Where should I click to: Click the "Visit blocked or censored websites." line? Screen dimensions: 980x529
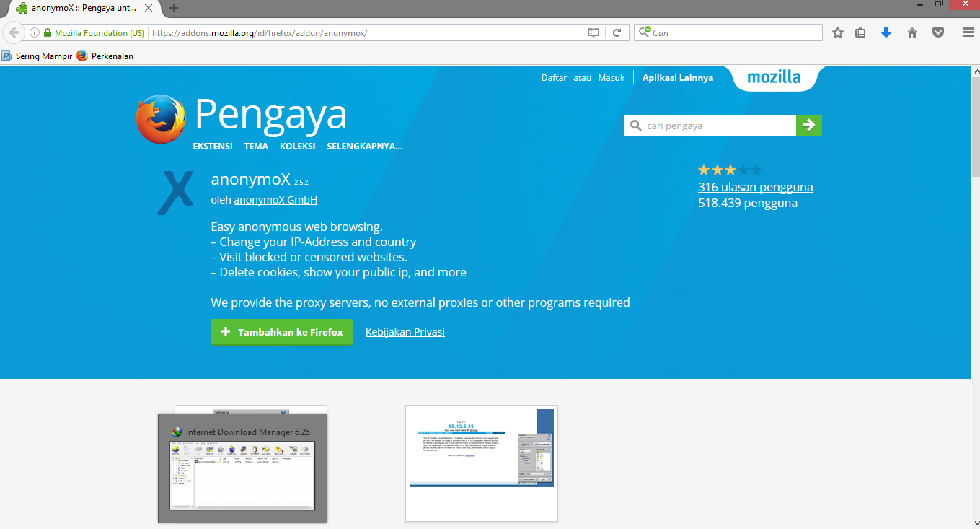point(309,257)
